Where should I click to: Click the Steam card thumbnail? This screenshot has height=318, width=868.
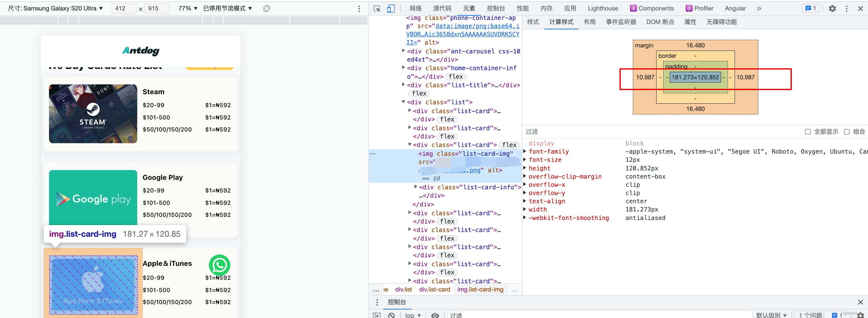pyautogui.click(x=93, y=114)
